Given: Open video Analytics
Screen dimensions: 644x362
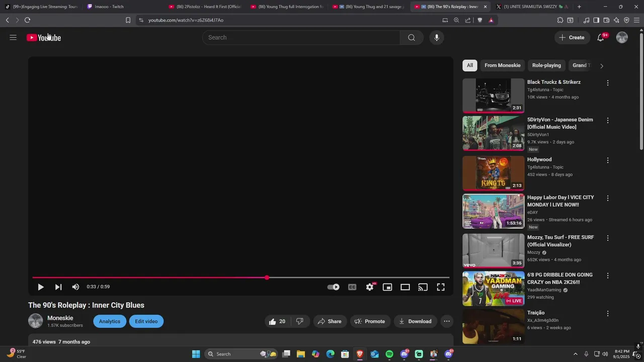Looking at the screenshot, I should 110,321.
